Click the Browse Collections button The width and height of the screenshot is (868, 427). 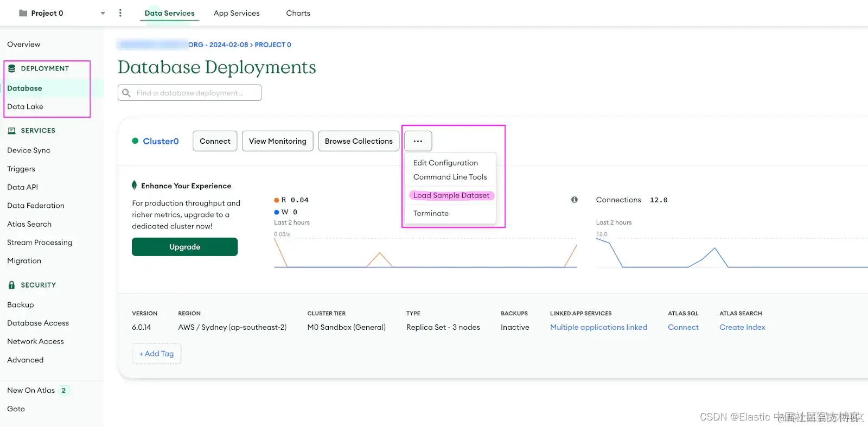point(359,141)
